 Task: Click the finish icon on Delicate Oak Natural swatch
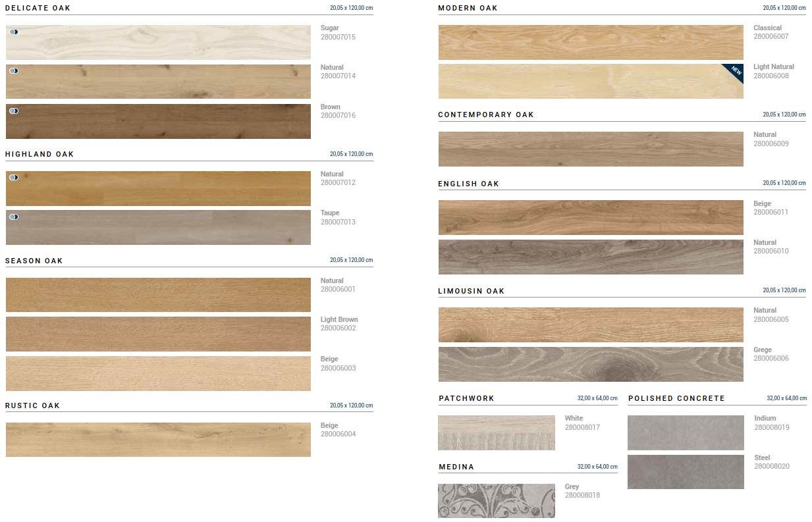coord(14,70)
